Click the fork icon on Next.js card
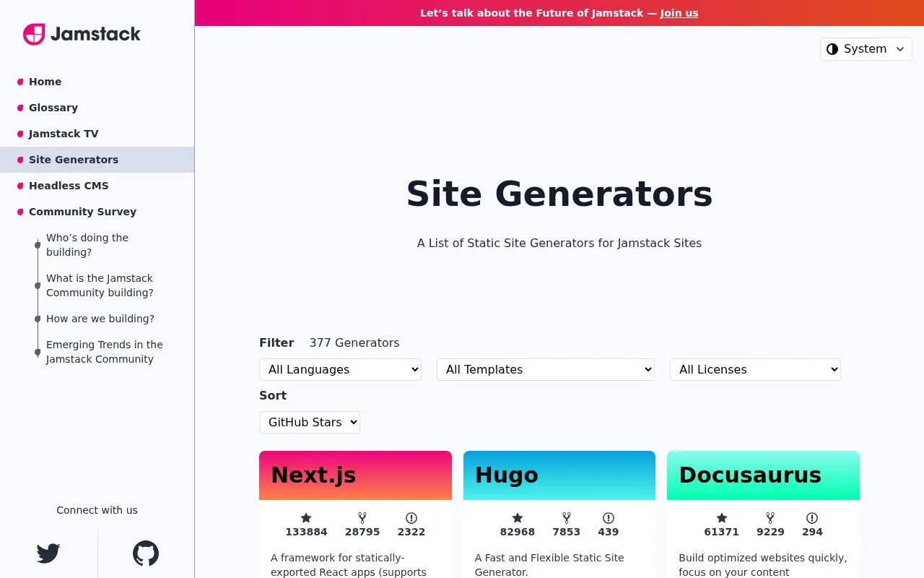Viewport: 924px width, 578px height. (x=362, y=518)
